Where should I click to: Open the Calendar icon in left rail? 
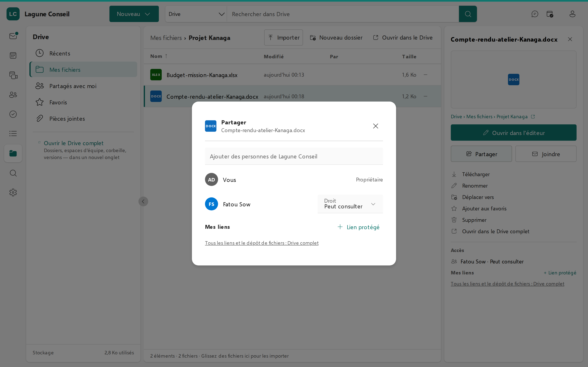13,56
